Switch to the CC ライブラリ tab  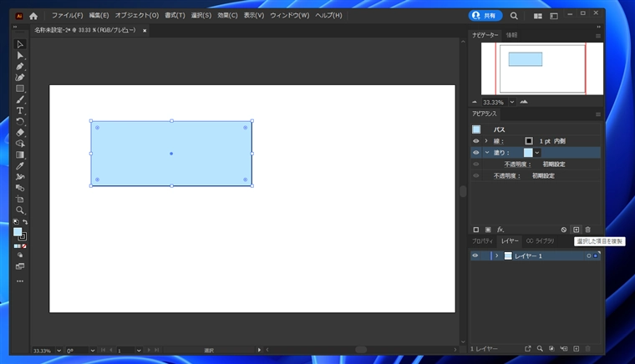tap(540, 241)
